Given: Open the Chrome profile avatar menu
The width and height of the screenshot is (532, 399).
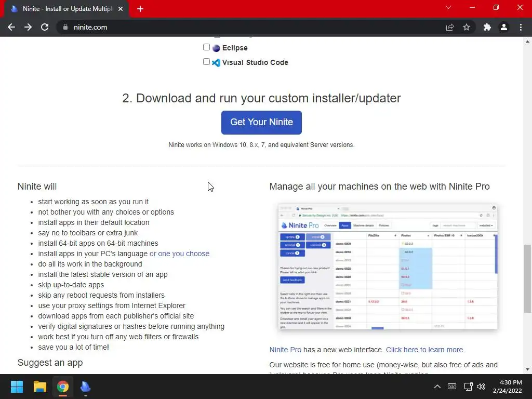Looking at the screenshot, I should (504, 27).
